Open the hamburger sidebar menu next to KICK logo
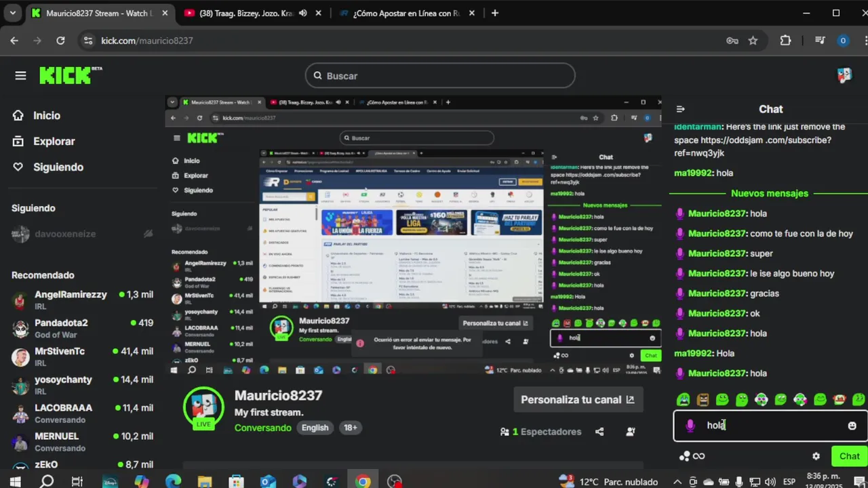Viewport: 868px width, 488px height. pos(20,76)
